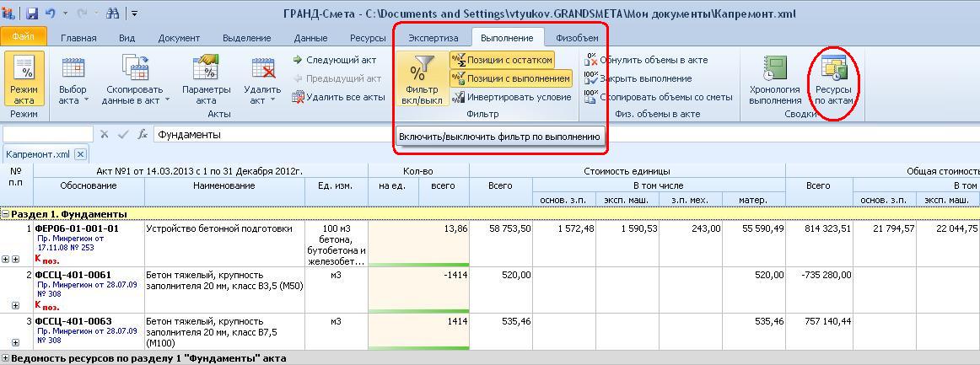The width and height of the screenshot is (980, 365).
Task: Switch to the Экспертиза tab
Action: (433, 38)
